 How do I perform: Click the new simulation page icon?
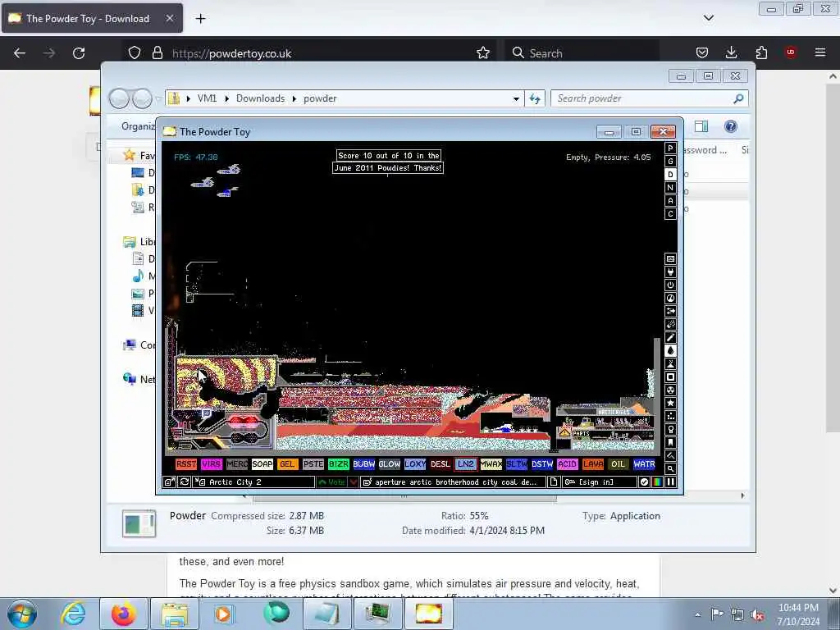[554, 482]
